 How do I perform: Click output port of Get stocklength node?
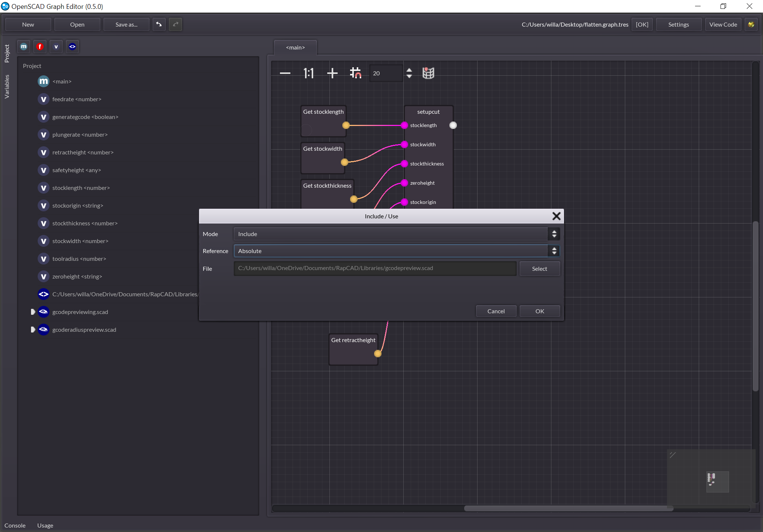pyautogui.click(x=346, y=125)
